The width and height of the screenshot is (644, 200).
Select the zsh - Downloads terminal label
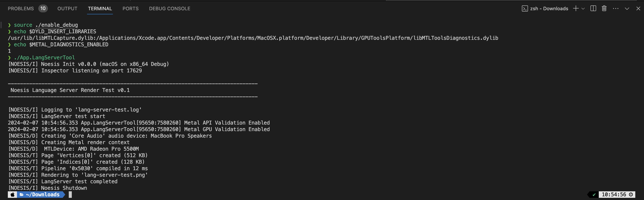[x=549, y=8]
